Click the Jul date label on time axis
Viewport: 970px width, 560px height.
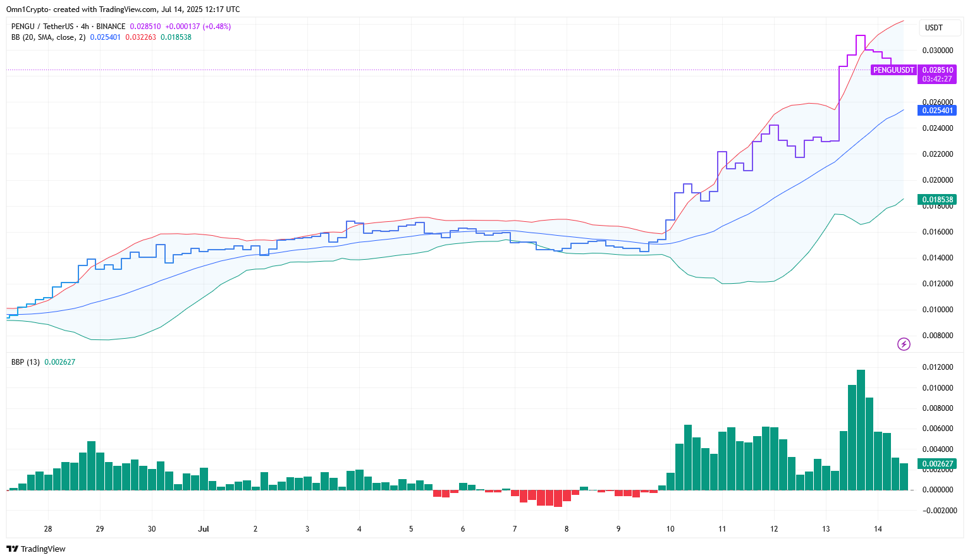tap(204, 529)
